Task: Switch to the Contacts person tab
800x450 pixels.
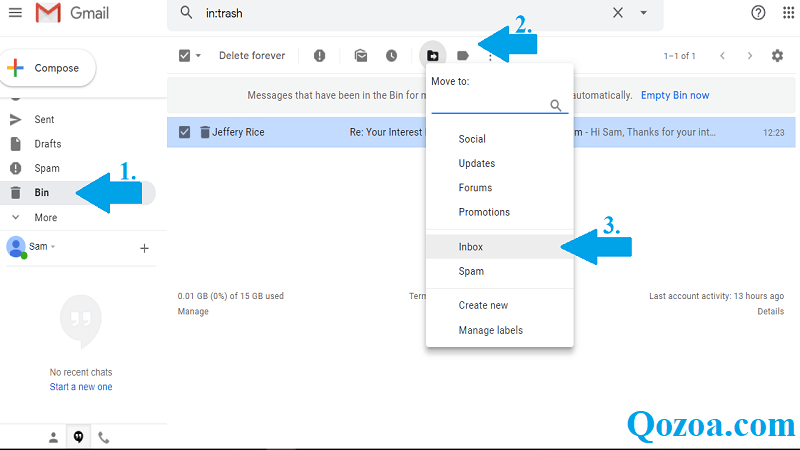Action: pyautogui.click(x=53, y=437)
